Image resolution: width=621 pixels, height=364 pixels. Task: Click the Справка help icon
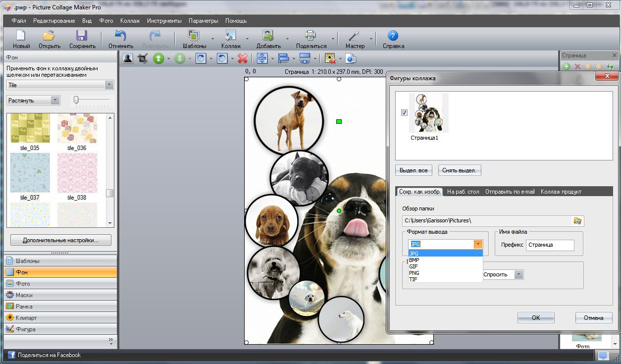point(393,39)
